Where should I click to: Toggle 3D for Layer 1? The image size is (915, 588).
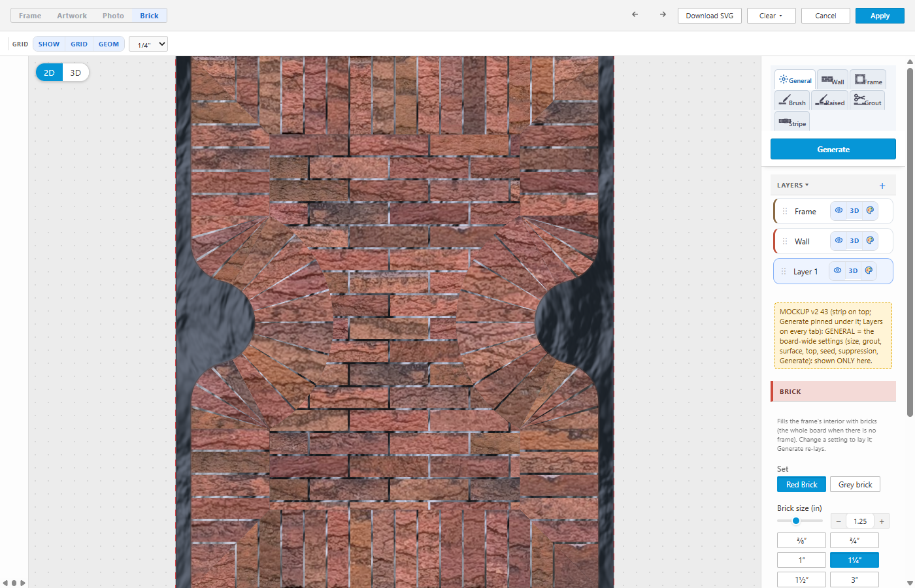[x=853, y=270]
